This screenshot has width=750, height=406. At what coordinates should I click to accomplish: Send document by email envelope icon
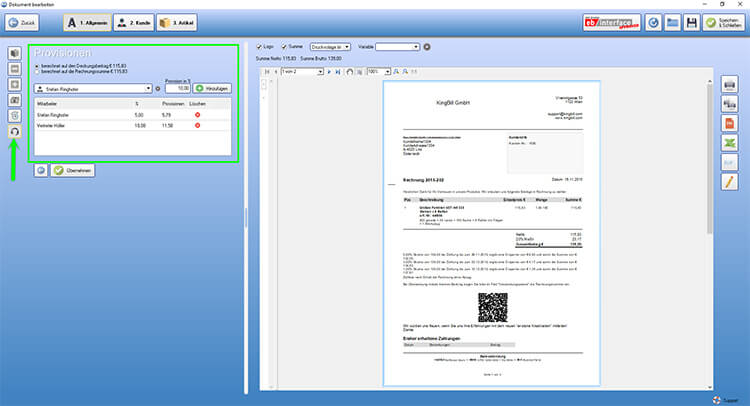click(729, 163)
